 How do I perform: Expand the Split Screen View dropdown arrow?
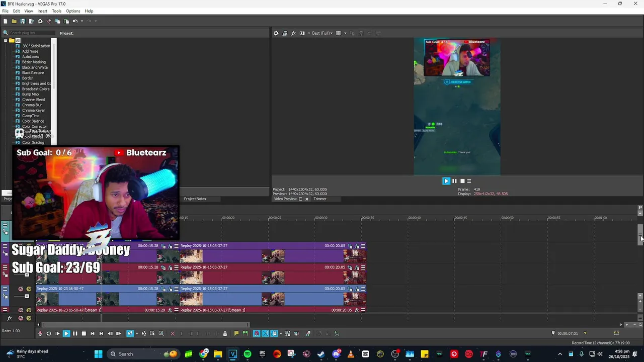(x=308, y=33)
